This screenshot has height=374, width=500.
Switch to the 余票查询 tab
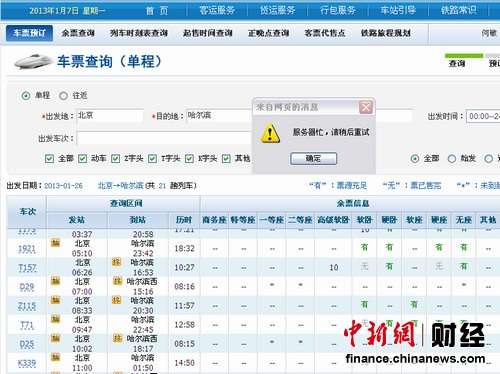pyautogui.click(x=78, y=33)
